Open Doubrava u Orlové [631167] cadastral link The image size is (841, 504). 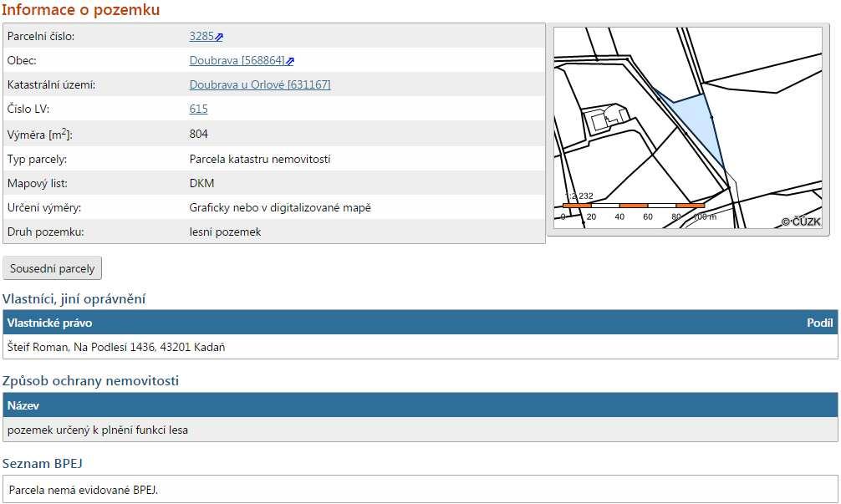pyautogui.click(x=260, y=84)
